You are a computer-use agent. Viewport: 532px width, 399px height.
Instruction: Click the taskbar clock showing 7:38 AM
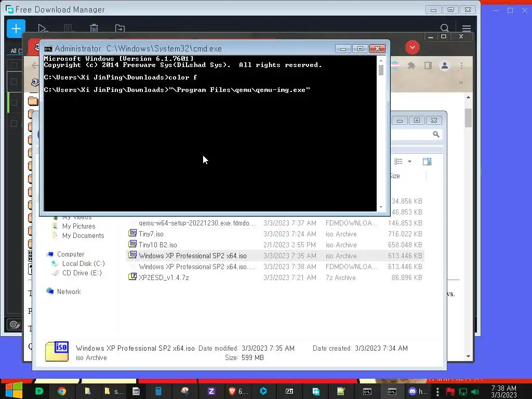point(504,392)
